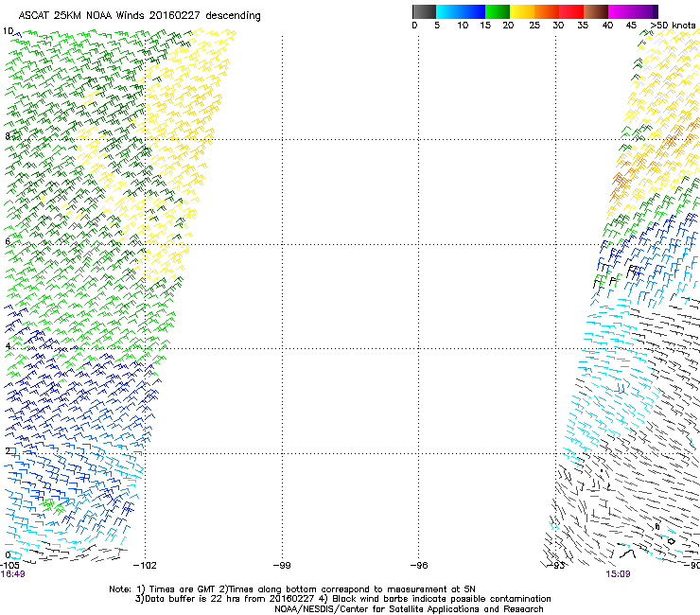Click the longitude label '-99'
The height and width of the screenshot is (615, 700).
click(x=282, y=566)
